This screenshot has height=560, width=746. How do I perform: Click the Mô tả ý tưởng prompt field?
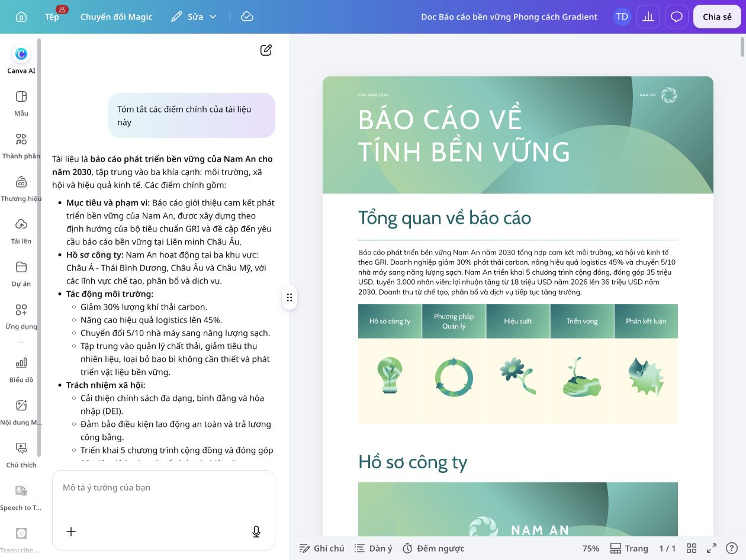[x=163, y=488]
